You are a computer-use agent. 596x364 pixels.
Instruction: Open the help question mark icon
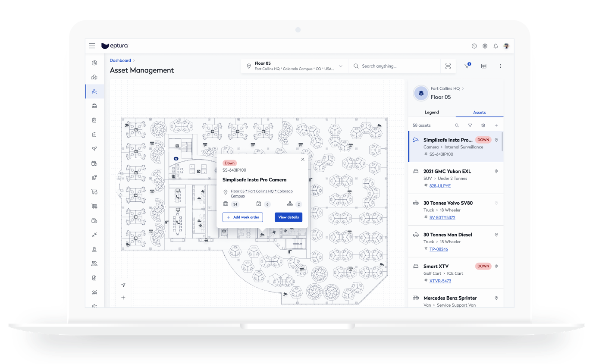474,46
